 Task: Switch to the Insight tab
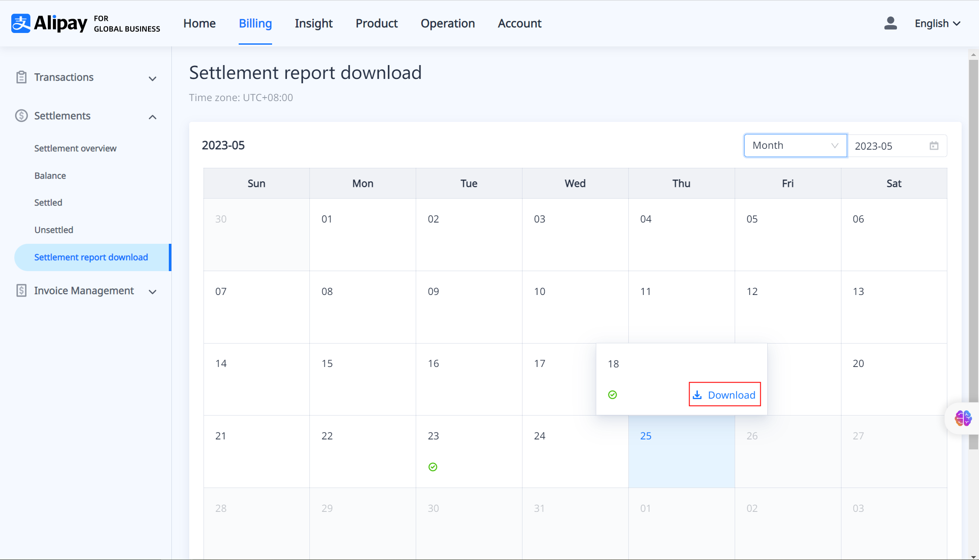tap(313, 23)
